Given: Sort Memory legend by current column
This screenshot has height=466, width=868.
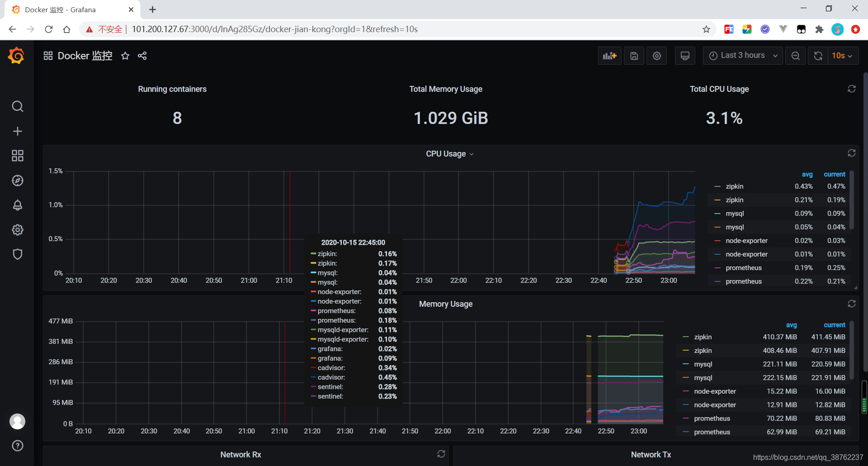Looking at the screenshot, I should pos(834,325).
